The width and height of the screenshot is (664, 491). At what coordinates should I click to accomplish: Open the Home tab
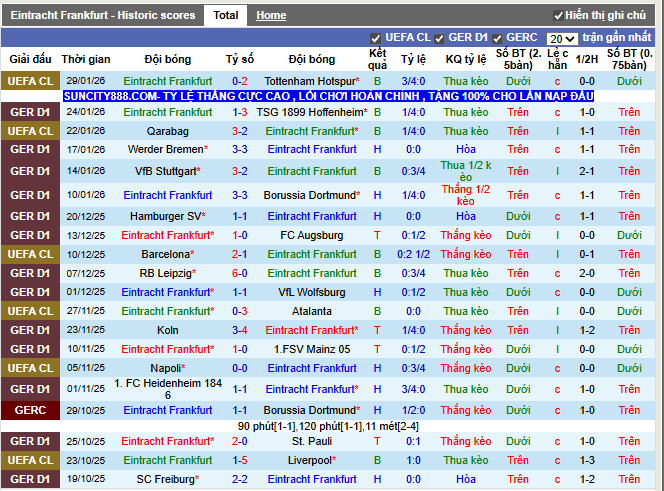tap(271, 16)
